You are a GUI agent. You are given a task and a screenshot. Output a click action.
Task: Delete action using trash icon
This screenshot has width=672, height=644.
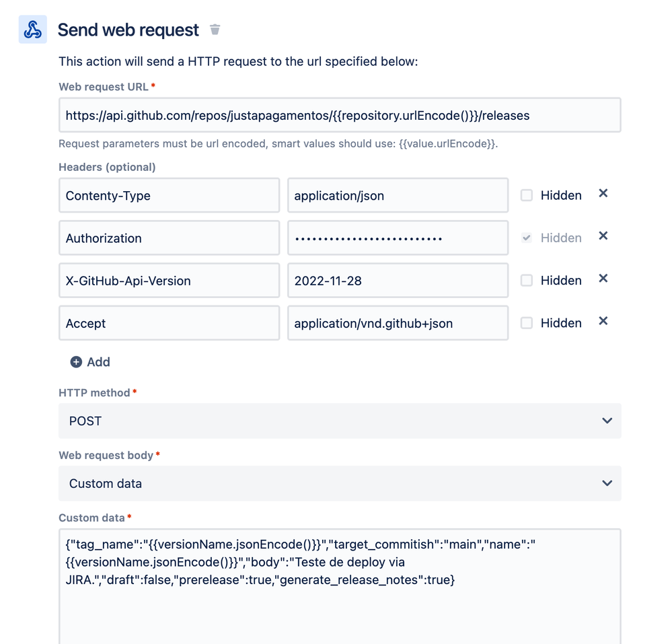tap(215, 30)
